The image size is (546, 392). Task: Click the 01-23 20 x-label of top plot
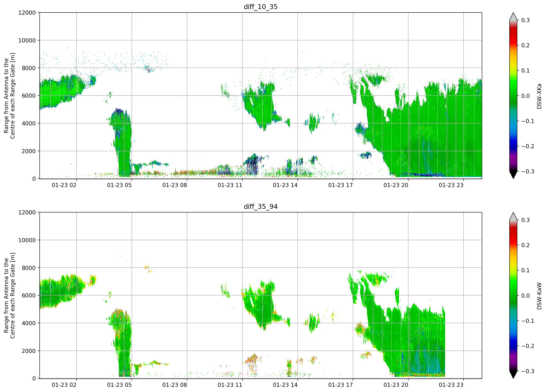coord(396,185)
